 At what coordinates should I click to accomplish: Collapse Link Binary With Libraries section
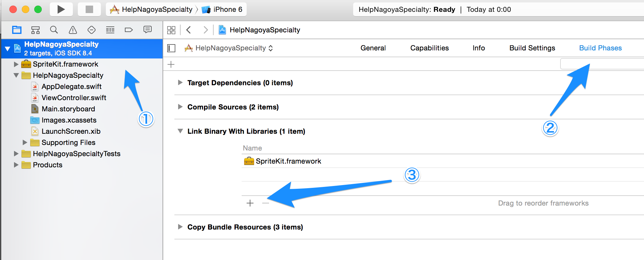click(x=180, y=131)
